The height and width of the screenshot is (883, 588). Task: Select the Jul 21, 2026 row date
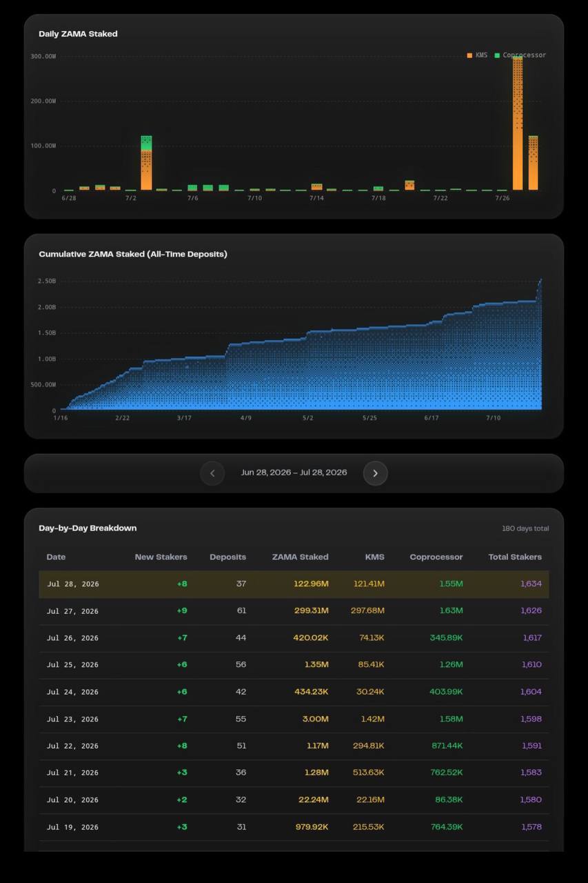pyautogui.click(x=73, y=773)
